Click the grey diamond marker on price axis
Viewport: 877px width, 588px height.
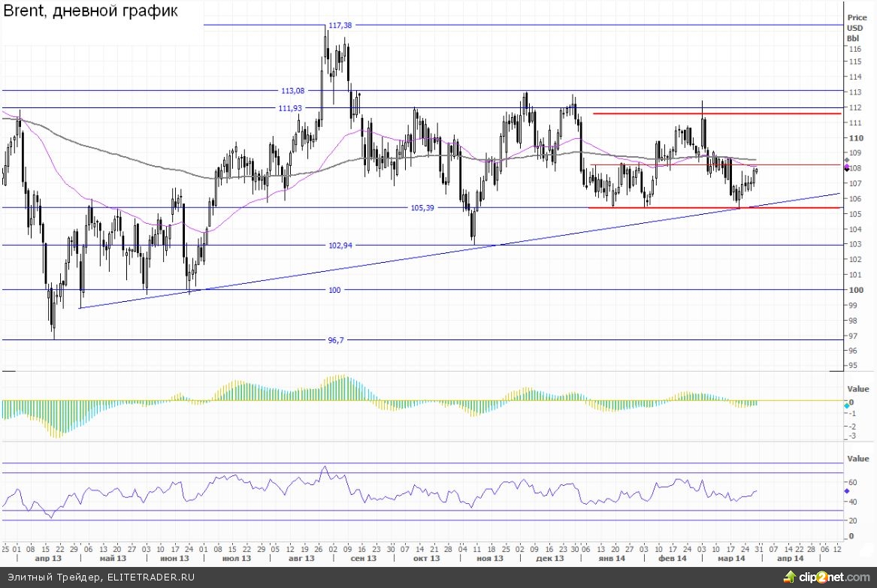[x=847, y=161]
